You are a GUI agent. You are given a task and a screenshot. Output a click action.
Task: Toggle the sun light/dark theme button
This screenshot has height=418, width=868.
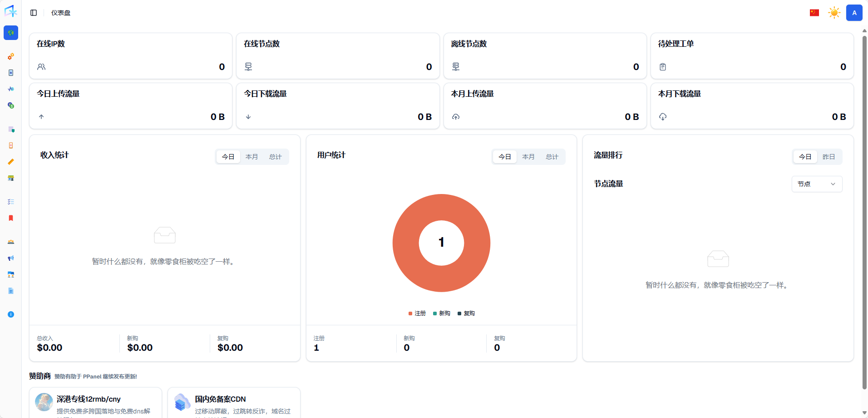pos(834,13)
